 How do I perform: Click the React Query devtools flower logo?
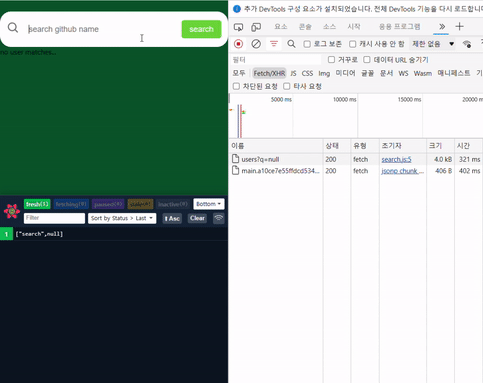(x=12, y=211)
